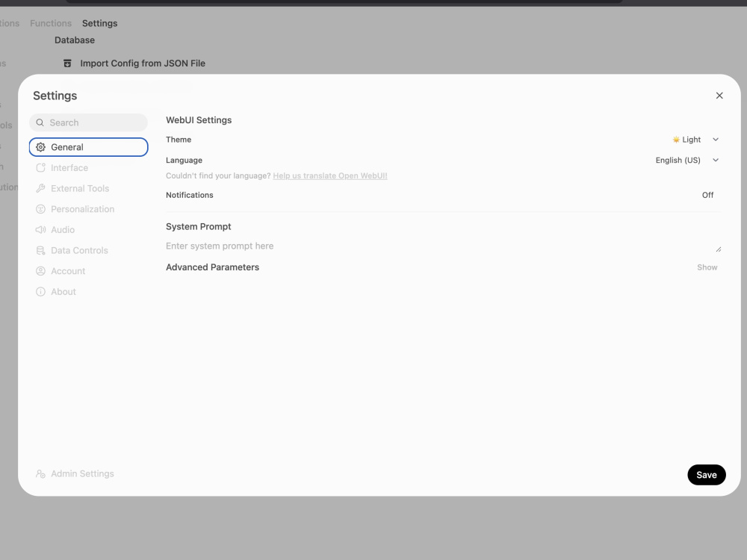Screen dimensions: 747x560
Task: View the About tab
Action: pyautogui.click(x=89, y=291)
